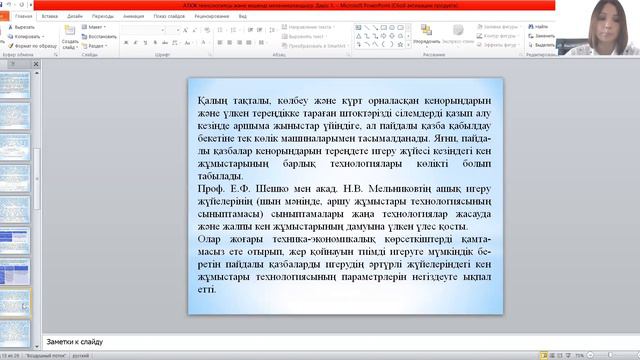Close the slide thumbnails pane
The image size is (640, 360).
[x=36, y=64]
